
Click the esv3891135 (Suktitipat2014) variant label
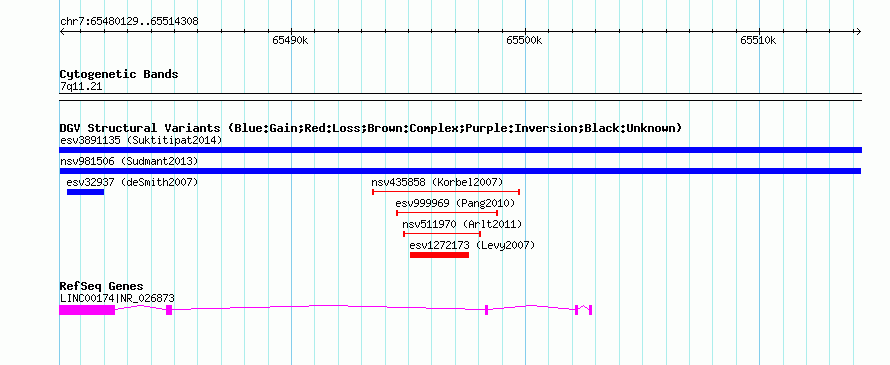point(141,140)
